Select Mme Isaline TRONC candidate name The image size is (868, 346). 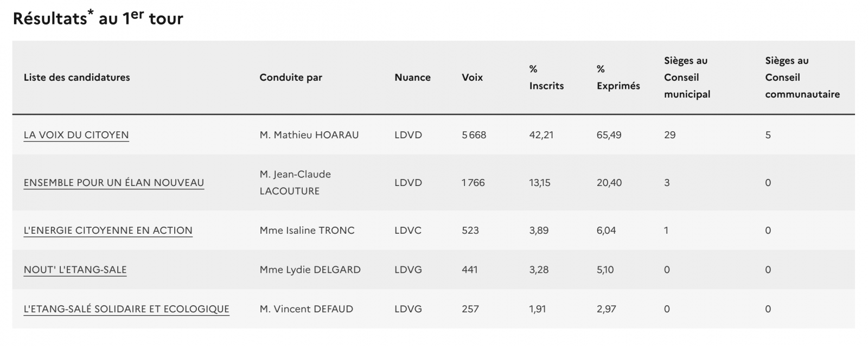point(307,230)
